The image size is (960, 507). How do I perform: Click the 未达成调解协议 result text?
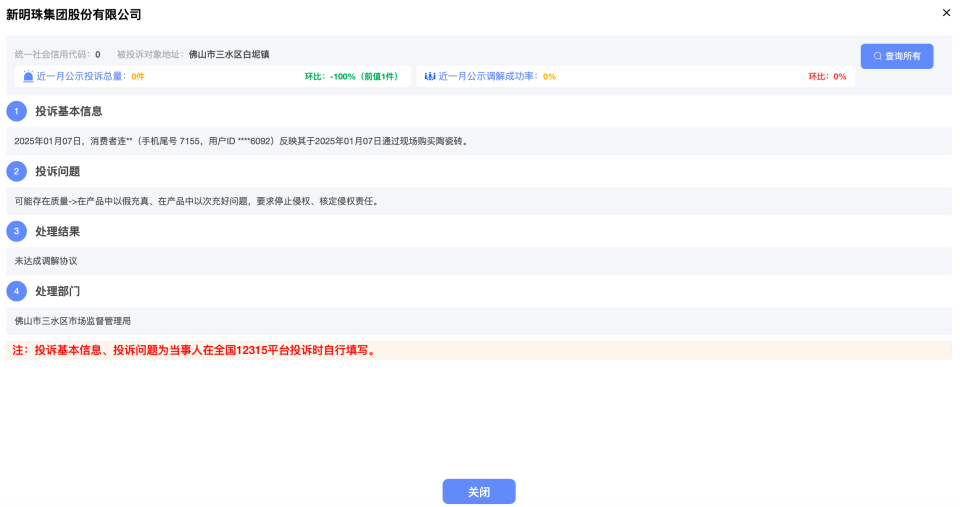46,261
